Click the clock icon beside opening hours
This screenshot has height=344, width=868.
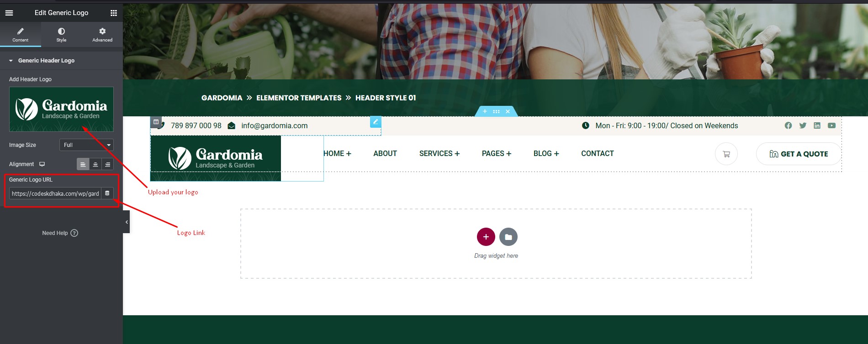coord(586,125)
